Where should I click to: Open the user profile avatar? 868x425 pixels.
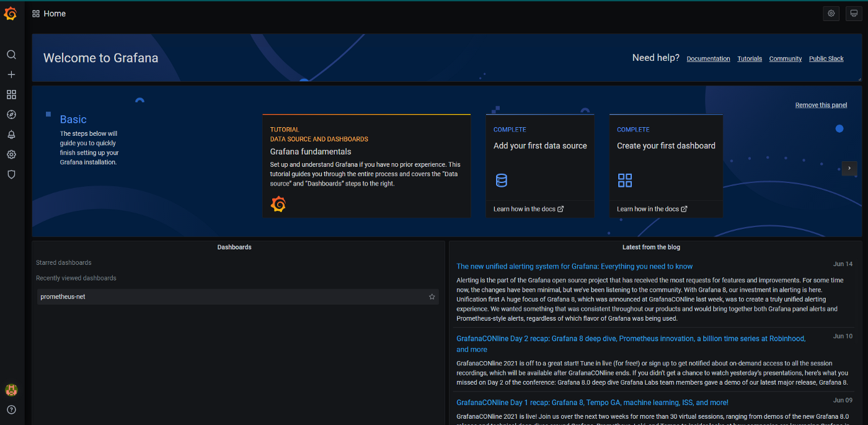(11, 390)
